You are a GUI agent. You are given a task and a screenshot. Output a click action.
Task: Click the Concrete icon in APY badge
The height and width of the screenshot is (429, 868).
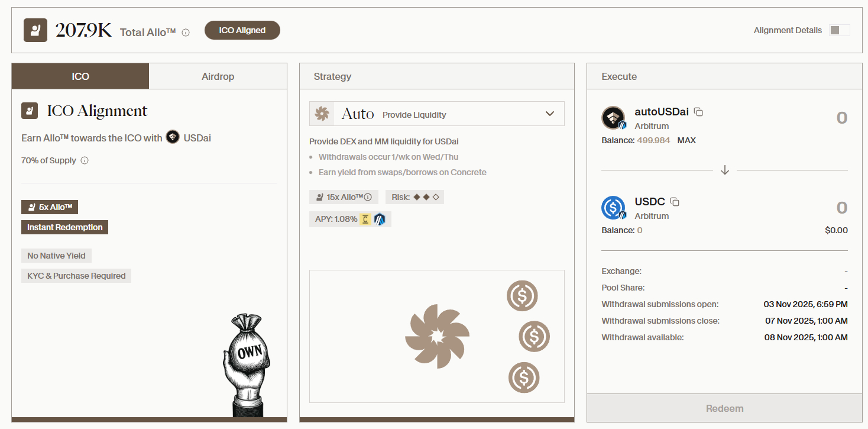(365, 219)
